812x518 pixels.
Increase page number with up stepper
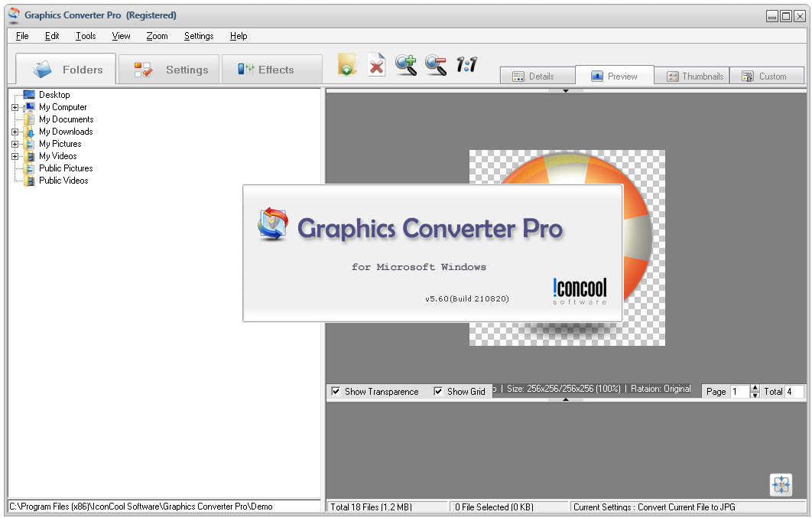tap(755, 388)
